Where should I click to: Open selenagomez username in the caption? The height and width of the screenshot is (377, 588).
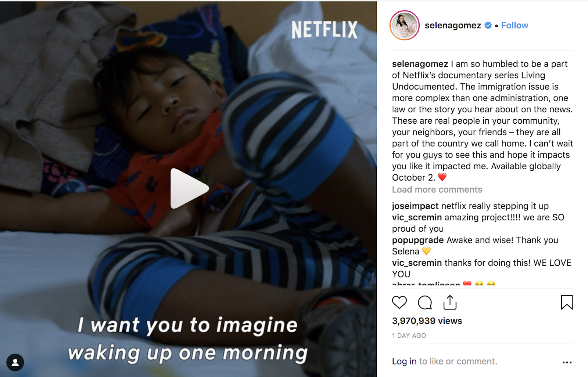pos(420,64)
